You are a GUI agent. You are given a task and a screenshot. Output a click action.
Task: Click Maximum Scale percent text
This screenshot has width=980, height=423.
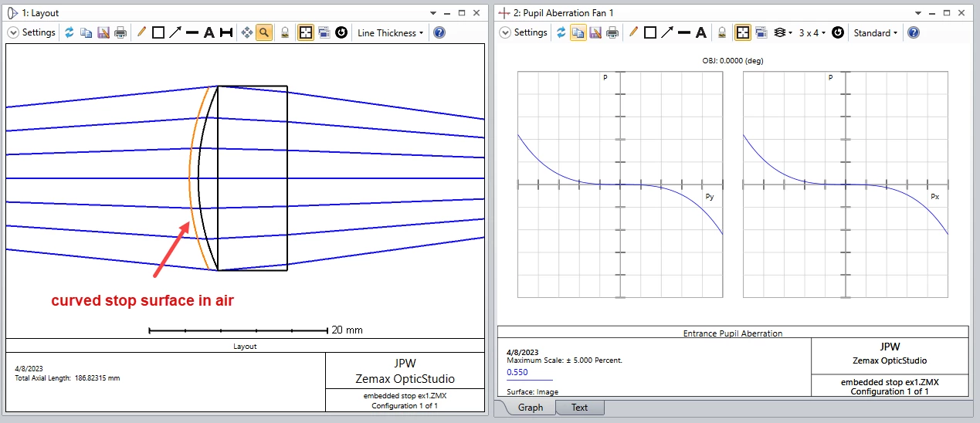[565, 360]
